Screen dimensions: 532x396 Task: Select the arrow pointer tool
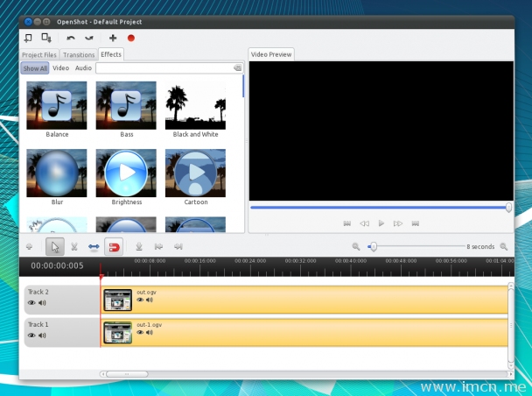(55, 246)
